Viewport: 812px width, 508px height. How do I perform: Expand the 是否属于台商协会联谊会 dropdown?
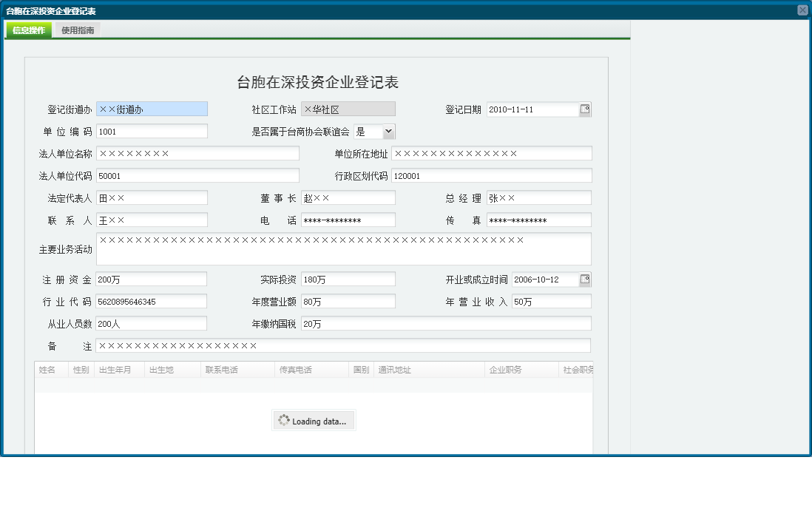389,131
